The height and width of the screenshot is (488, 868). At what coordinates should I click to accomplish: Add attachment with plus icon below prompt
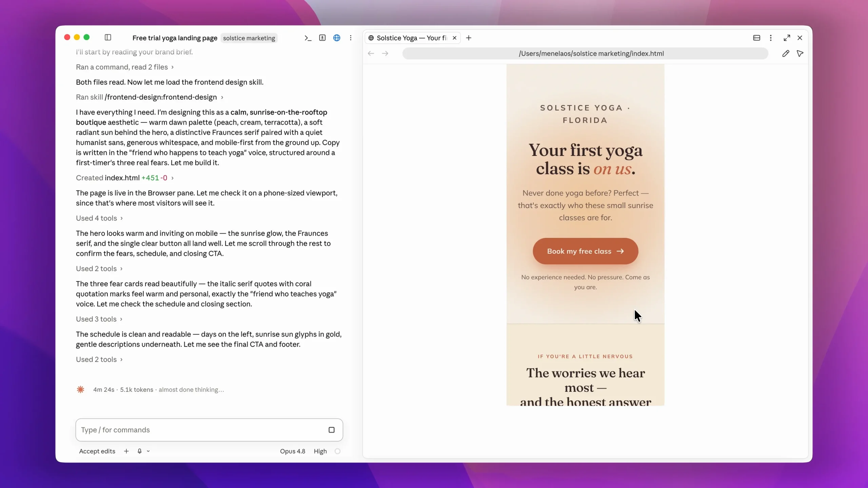126,451
